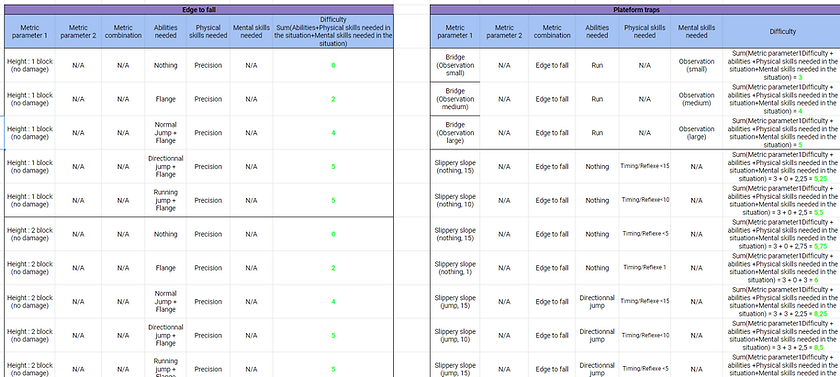Click the difficulty cell ending "= 5" for Bridge large
Viewport: 840px width, 377px height.
(783, 133)
